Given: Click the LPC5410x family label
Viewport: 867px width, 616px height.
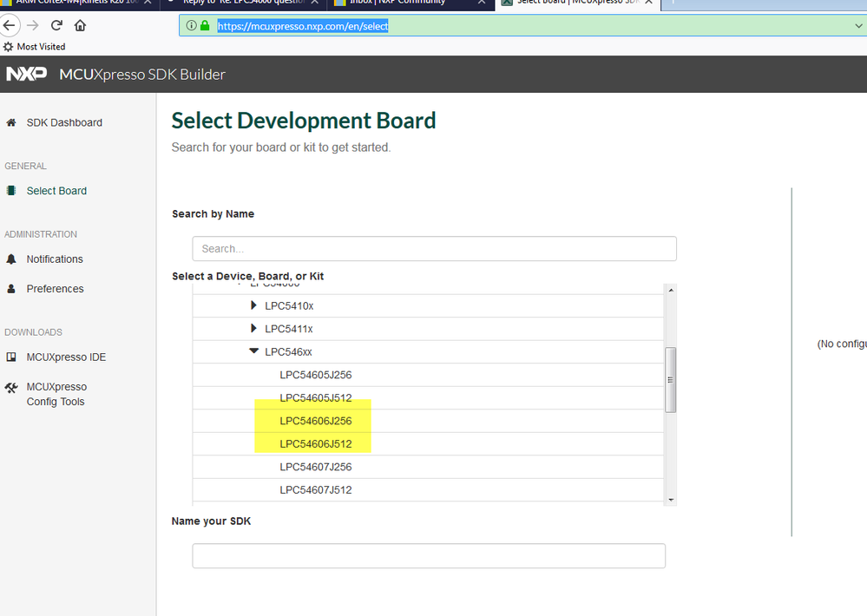Looking at the screenshot, I should click(x=289, y=305).
